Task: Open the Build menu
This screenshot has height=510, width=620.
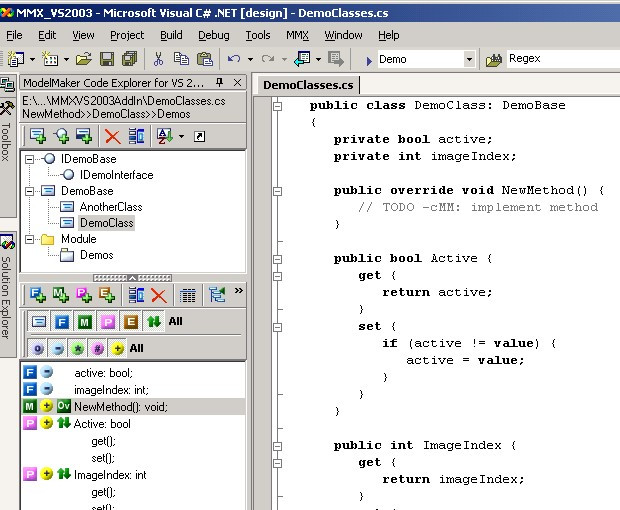Action: coord(171,35)
